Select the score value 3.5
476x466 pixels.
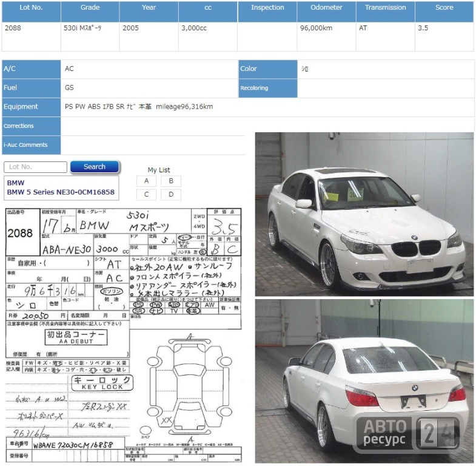click(423, 28)
